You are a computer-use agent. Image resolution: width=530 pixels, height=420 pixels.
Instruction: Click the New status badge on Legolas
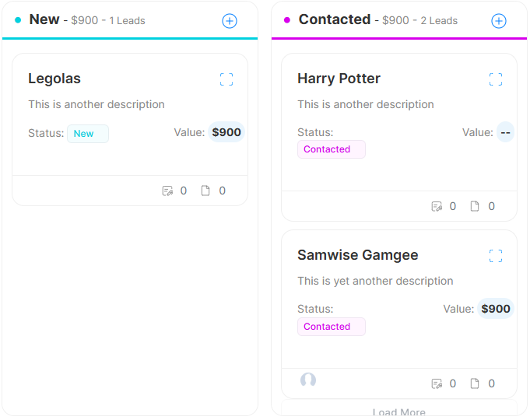pos(87,134)
